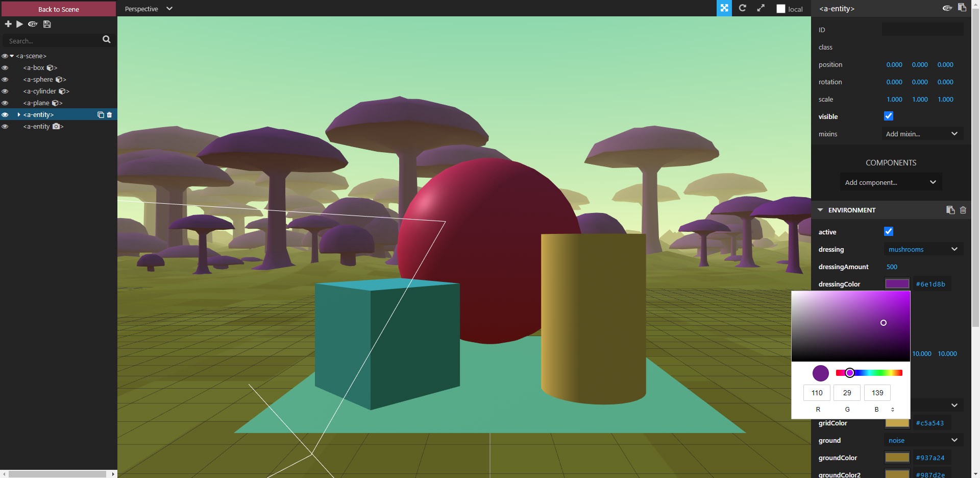
Task: Click the cube icon beside a-sphere
Action: (59, 80)
